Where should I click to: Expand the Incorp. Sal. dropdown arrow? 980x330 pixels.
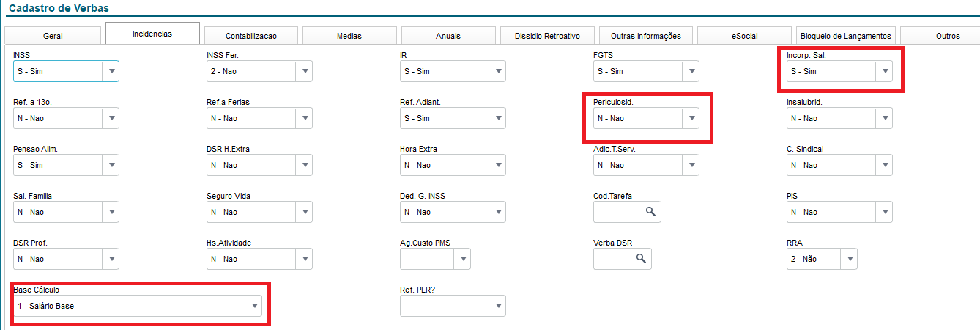pyautogui.click(x=885, y=71)
